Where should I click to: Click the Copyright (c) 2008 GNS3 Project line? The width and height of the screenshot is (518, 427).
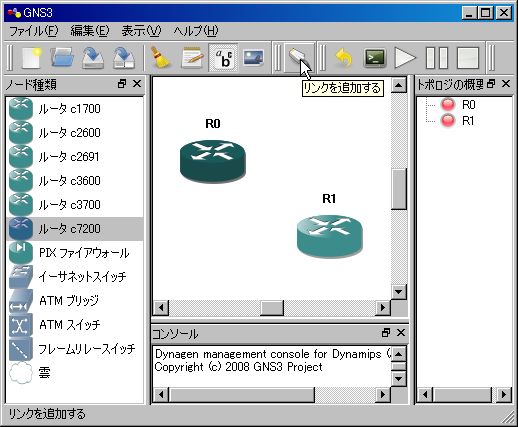coord(238,367)
